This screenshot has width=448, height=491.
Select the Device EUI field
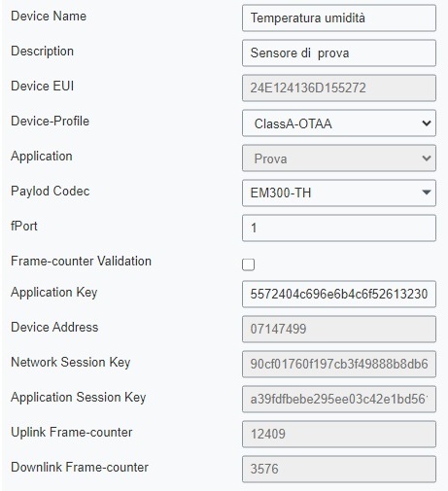(339, 88)
